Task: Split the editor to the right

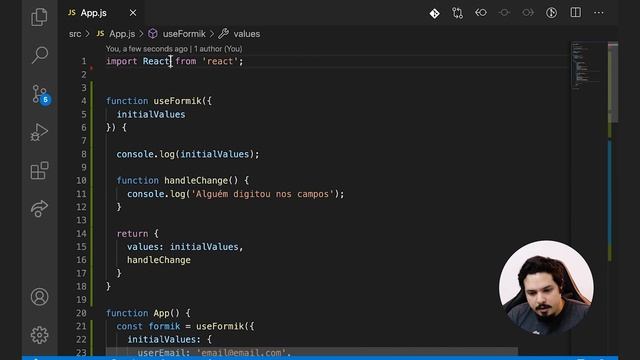Action: click(576, 13)
